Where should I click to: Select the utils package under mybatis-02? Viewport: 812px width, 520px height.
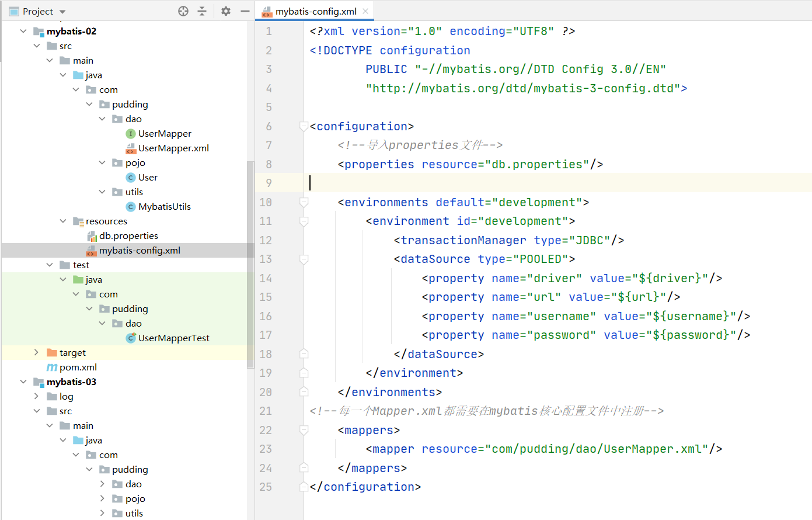tap(134, 192)
